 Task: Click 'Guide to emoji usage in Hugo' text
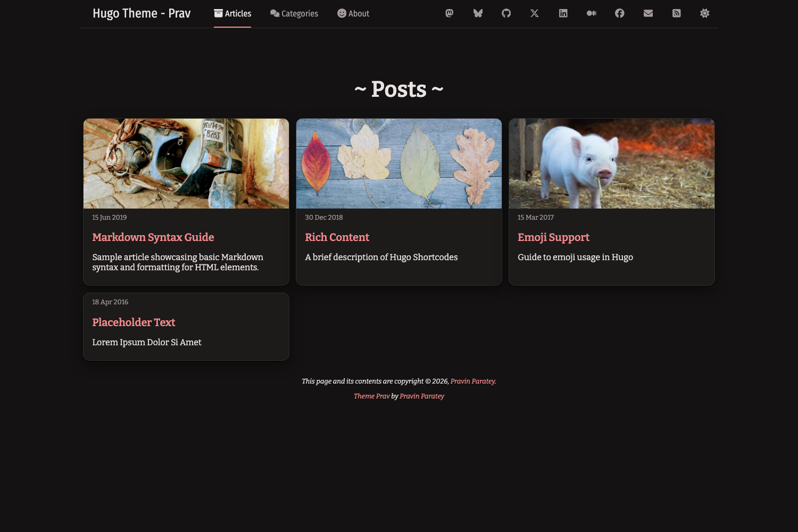pyautogui.click(x=575, y=257)
